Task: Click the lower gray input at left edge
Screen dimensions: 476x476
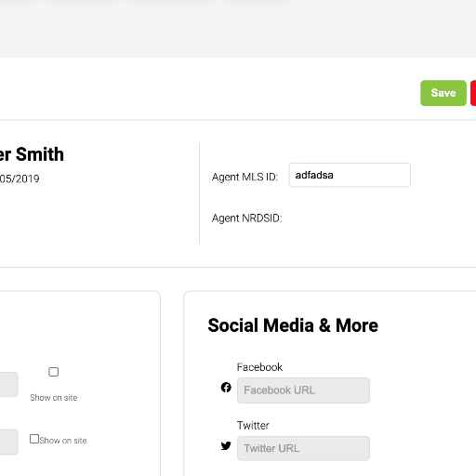Action: click(x=8, y=442)
